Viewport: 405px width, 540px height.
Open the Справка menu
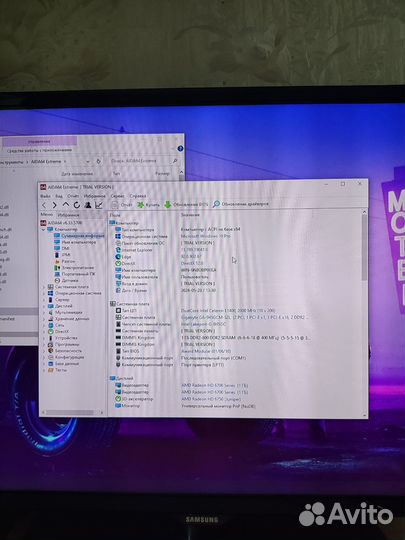coord(138,196)
